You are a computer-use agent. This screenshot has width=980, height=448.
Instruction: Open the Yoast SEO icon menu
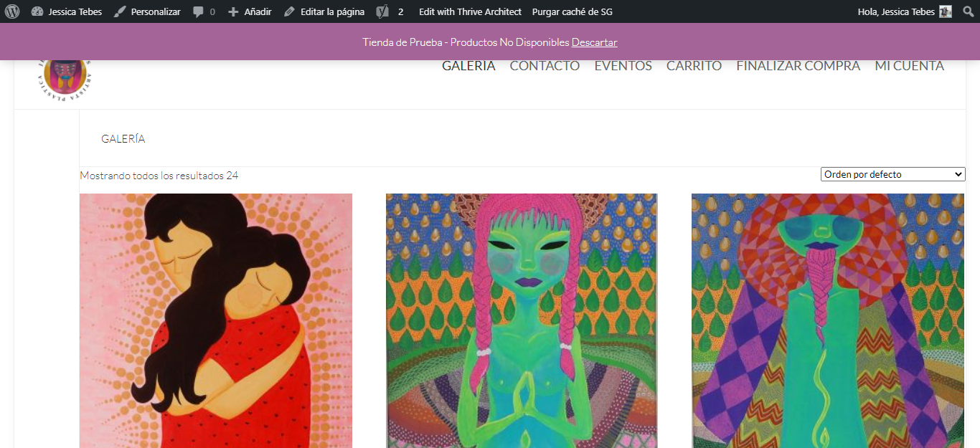pos(382,11)
